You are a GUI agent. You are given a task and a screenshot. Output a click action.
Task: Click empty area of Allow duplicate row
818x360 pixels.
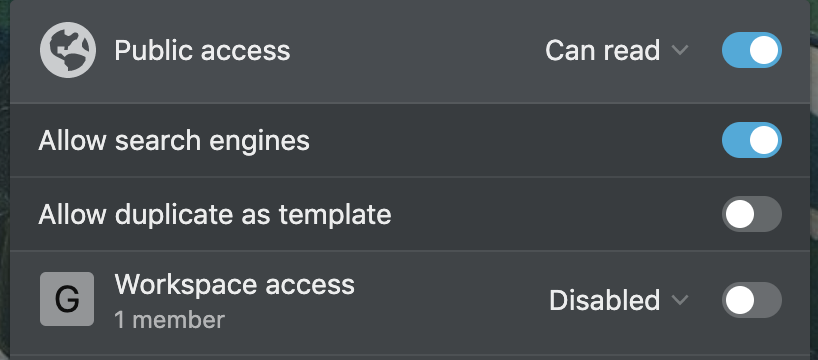coord(553,214)
